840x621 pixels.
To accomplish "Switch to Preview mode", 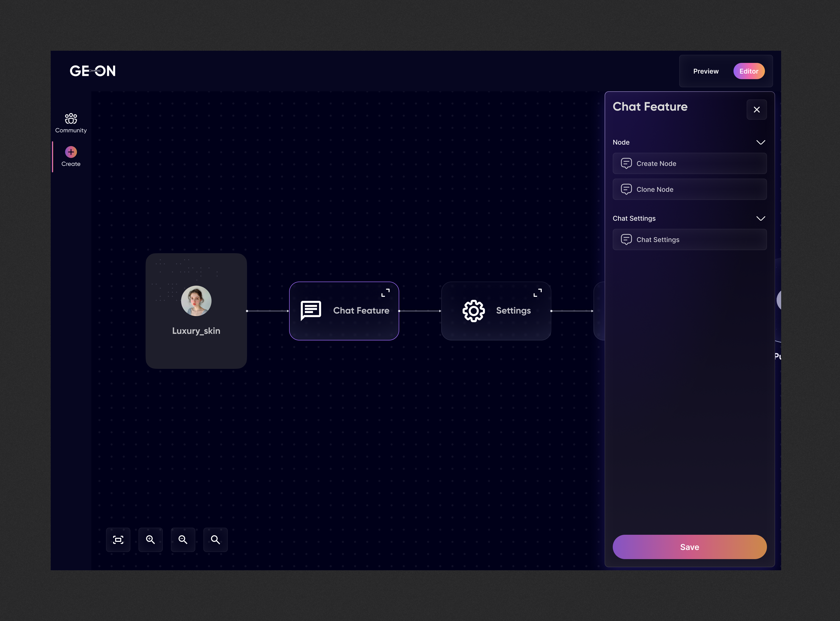I will (705, 71).
